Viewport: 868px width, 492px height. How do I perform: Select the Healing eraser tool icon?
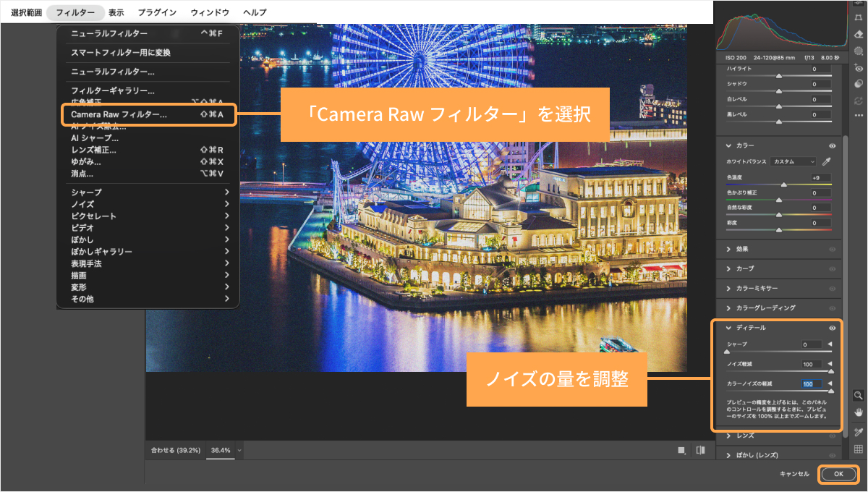pos(859,33)
